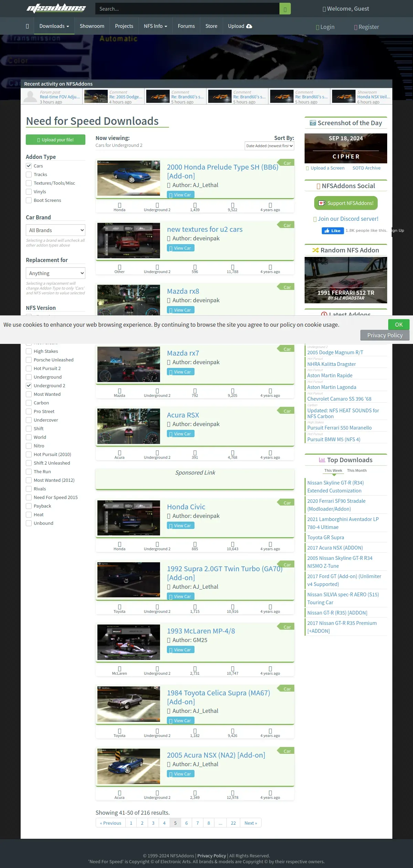The image size is (413, 868).
Task: Open footer Privacy Policy link
Action: [212, 856]
